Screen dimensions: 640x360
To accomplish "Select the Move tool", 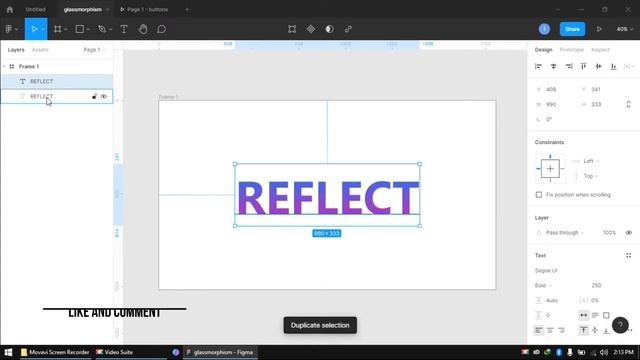I will (34, 29).
